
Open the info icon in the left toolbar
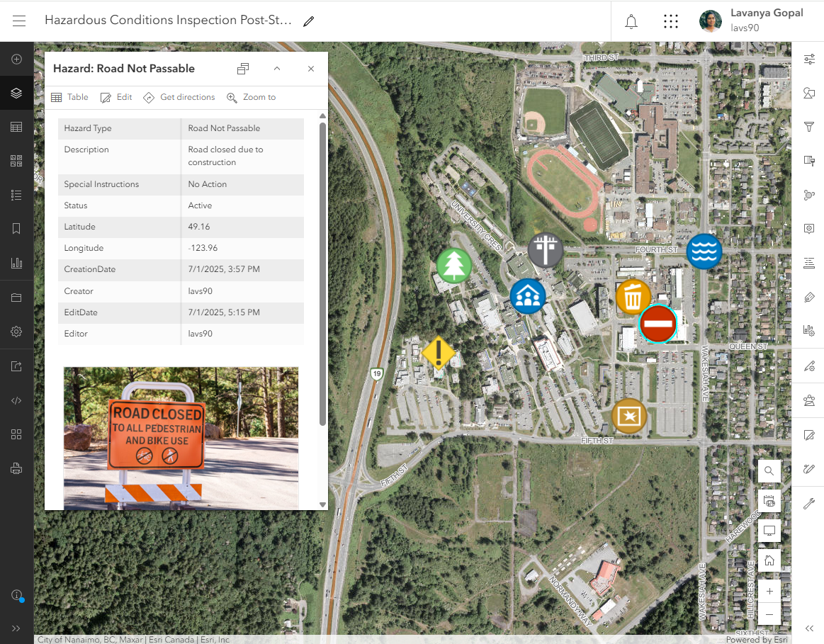[x=17, y=595]
